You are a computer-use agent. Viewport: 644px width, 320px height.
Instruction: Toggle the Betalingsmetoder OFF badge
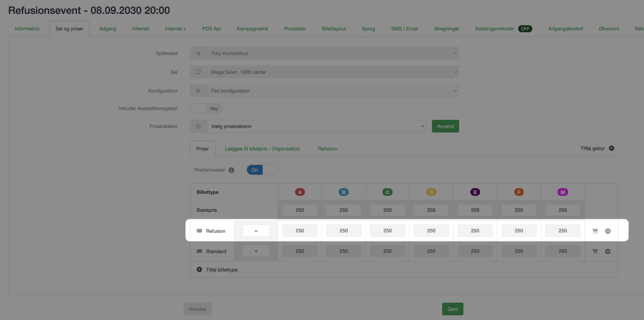pyautogui.click(x=525, y=29)
